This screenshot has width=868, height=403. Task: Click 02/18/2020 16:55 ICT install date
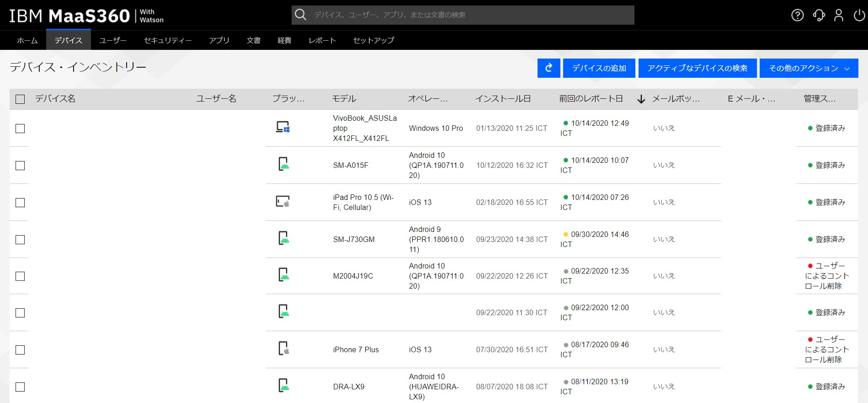click(x=512, y=203)
